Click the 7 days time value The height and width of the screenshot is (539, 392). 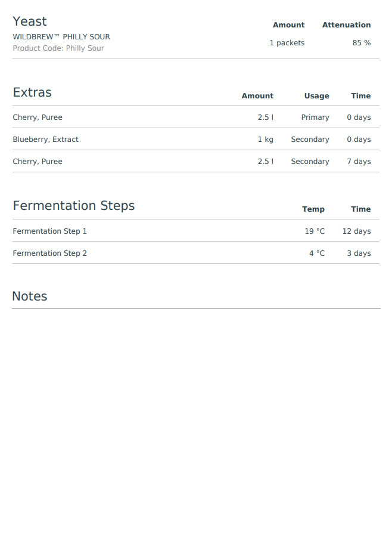point(359,161)
